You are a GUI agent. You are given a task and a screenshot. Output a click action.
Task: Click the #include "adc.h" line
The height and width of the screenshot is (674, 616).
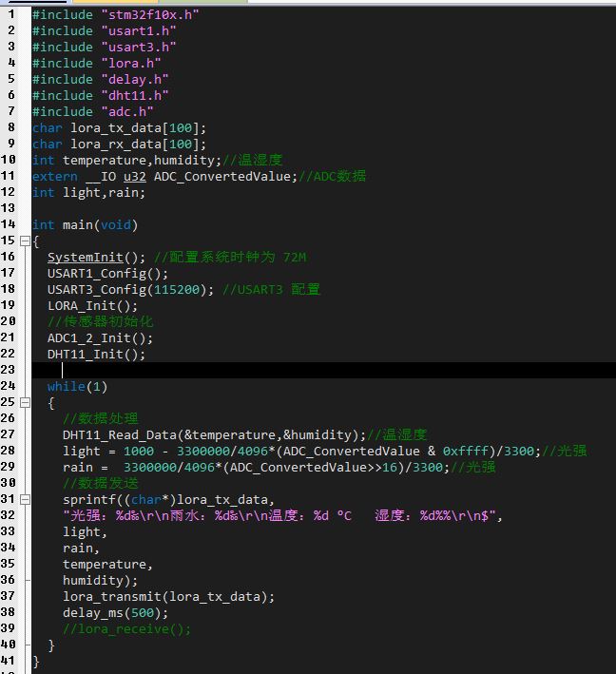point(92,112)
